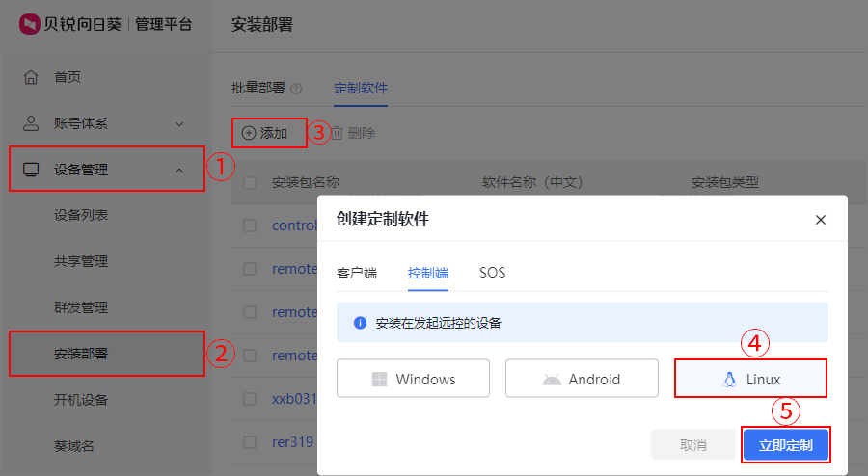Select the Windows platform option
Image resolution: width=868 pixels, height=476 pixels.
point(413,379)
